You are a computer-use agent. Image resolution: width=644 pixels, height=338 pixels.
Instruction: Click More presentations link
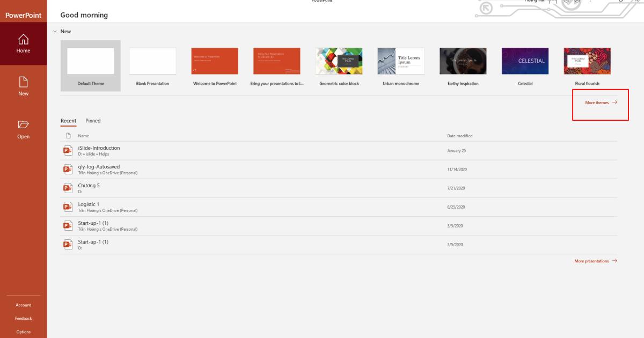tap(596, 261)
